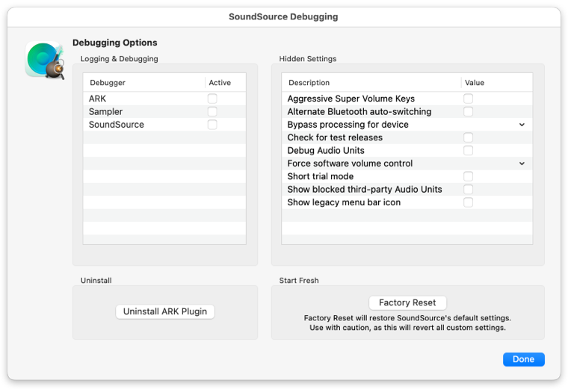568x392 pixels.
Task: Click the Factory Reset button
Action: tap(407, 302)
